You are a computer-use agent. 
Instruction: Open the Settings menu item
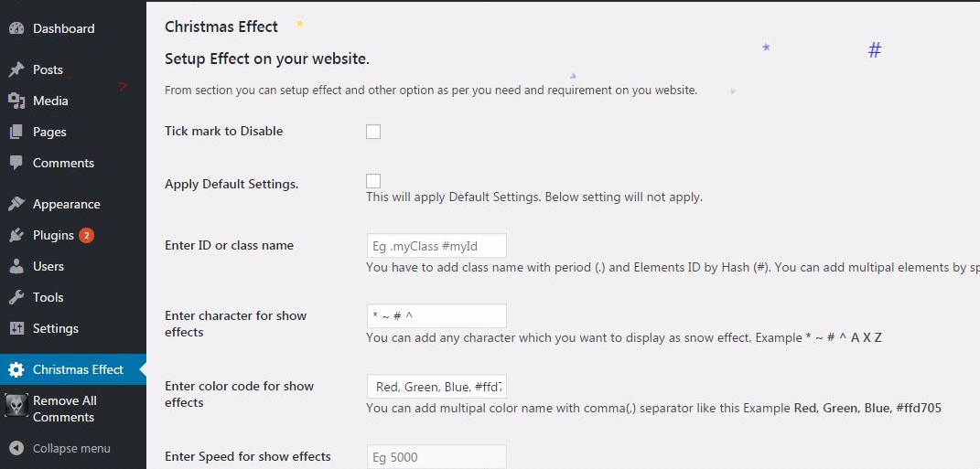point(55,328)
